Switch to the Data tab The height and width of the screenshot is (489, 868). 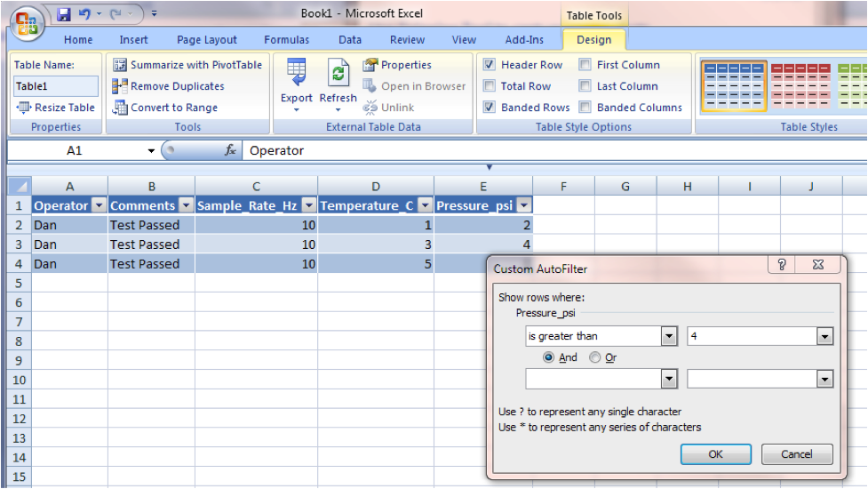coord(350,40)
